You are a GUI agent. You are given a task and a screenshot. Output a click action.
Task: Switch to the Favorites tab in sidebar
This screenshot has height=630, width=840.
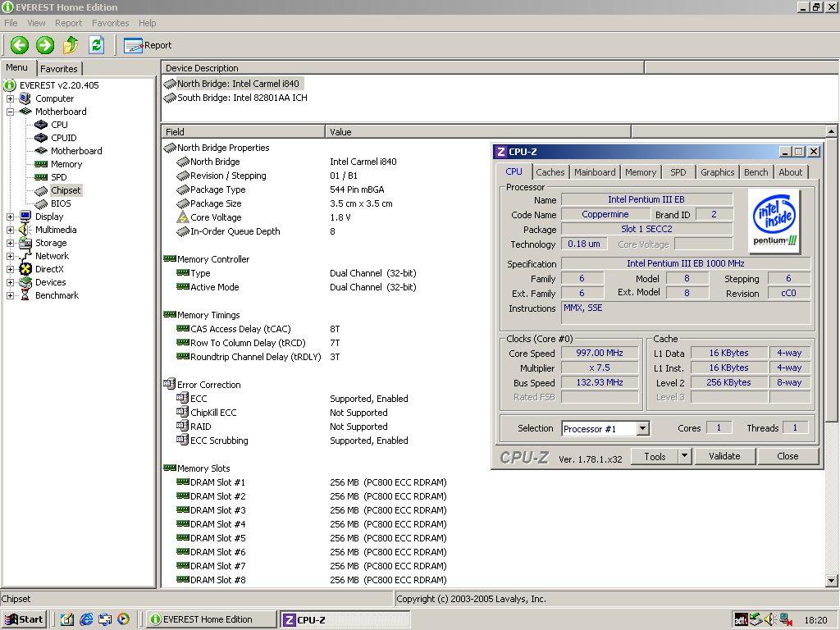point(59,69)
